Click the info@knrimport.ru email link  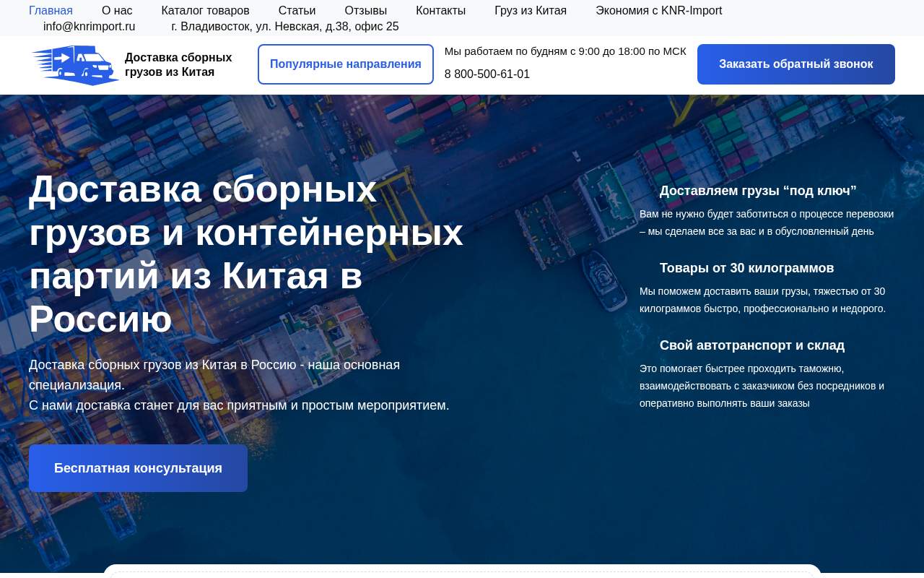point(89,26)
